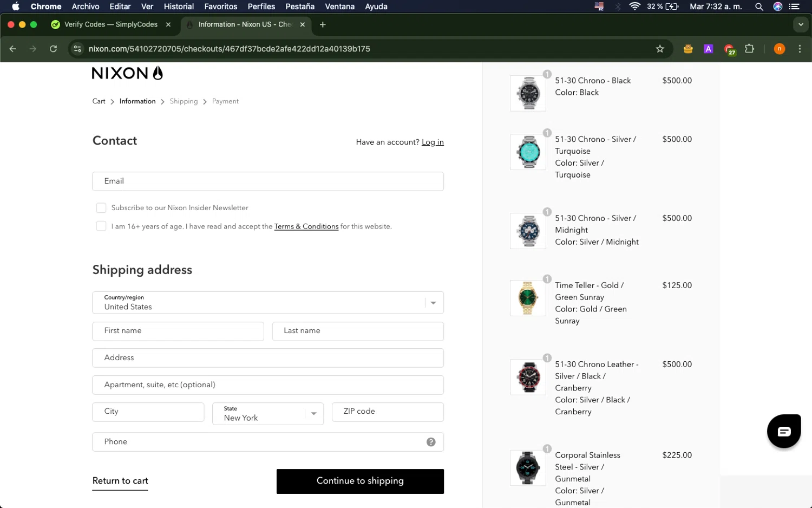Click the Return to cart link

(120, 481)
